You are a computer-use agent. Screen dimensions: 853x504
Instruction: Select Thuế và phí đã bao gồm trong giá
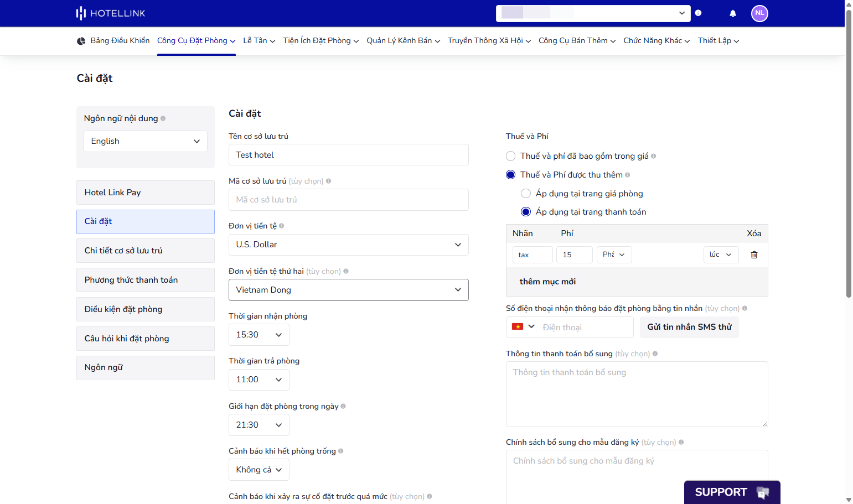510,156
